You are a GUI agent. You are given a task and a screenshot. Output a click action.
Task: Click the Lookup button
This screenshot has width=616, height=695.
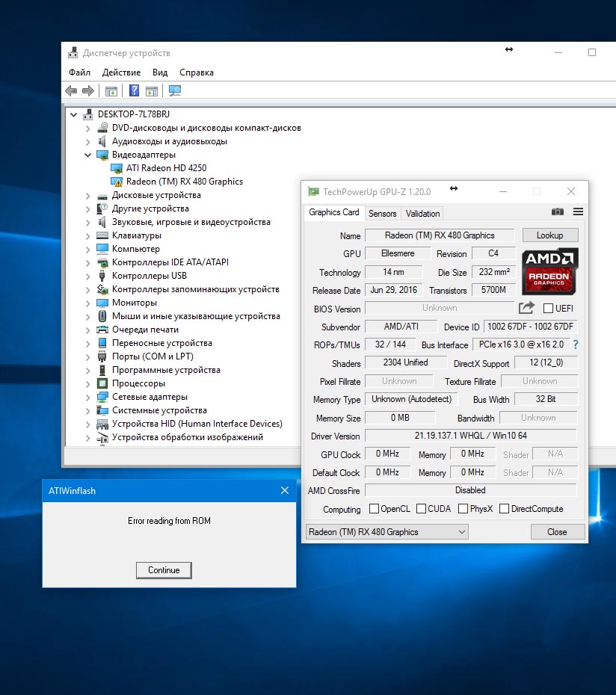pos(549,235)
